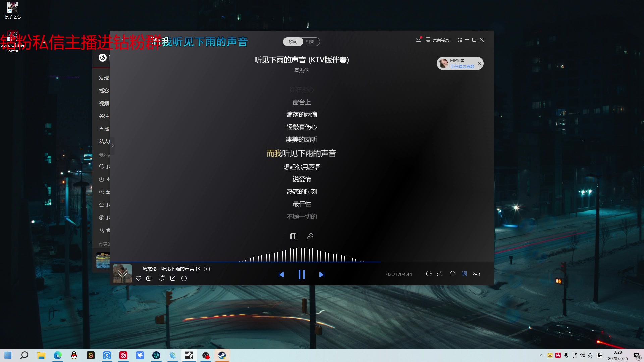Switch to the 相关 tab

point(310,42)
